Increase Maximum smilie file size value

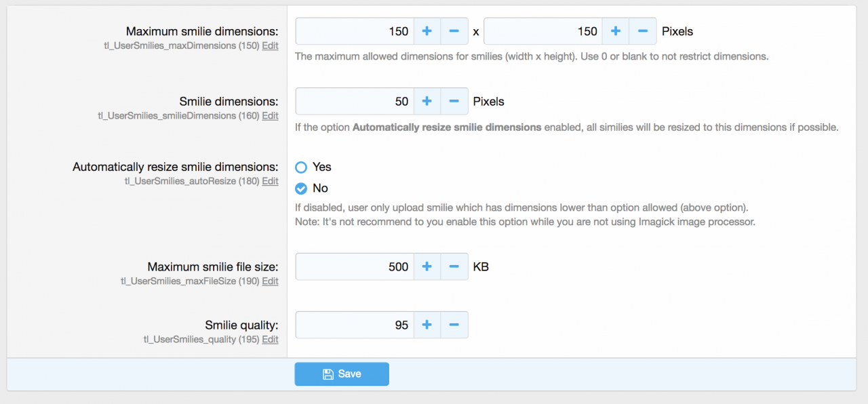(427, 267)
